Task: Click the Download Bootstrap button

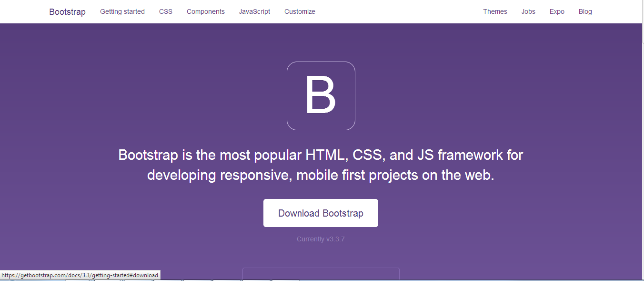Action: point(321,213)
